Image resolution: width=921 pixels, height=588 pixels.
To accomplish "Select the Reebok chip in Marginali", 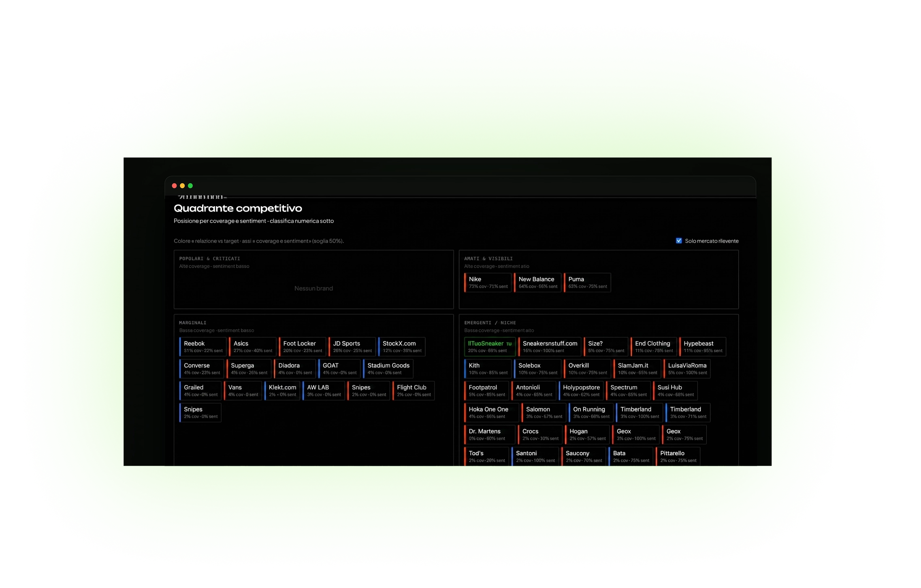I will [203, 347].
